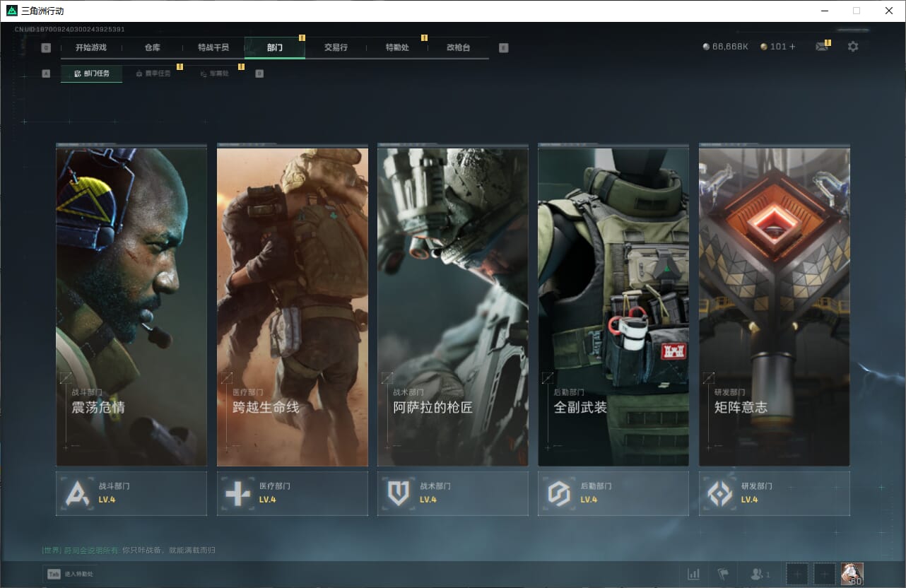Open the mail inbox envelope icon
Image resolution: width=906 pixels, height=588 pixels.
click(821, 47)
